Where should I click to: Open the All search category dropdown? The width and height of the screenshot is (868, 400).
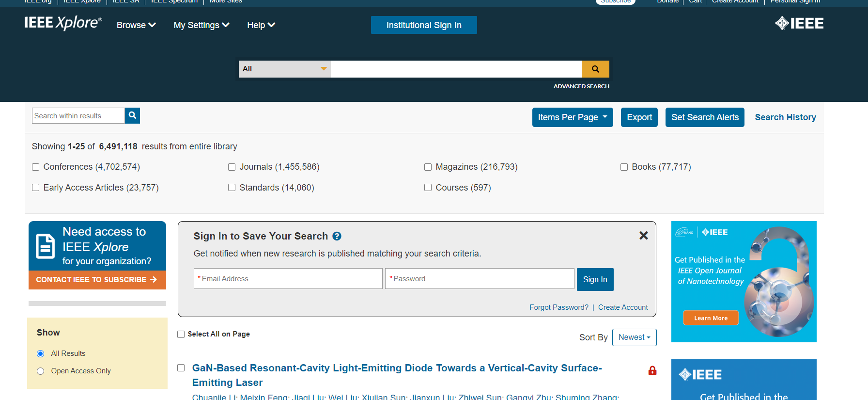284,69
